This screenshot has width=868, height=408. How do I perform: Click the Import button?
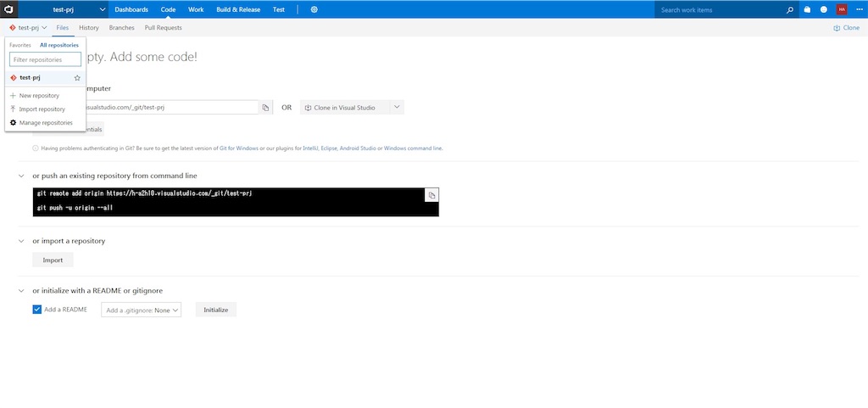click(x=53, y=260)
